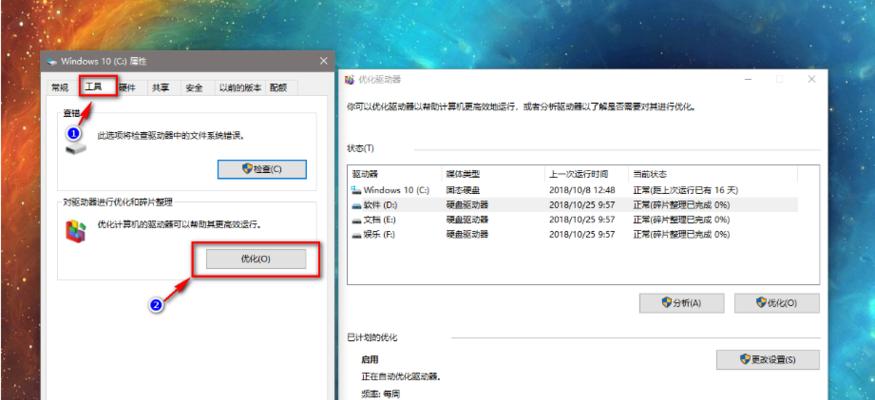Select the 娱乐 (F:) drive row
Screen dimensions: 875x400
[x=574, y=235]
